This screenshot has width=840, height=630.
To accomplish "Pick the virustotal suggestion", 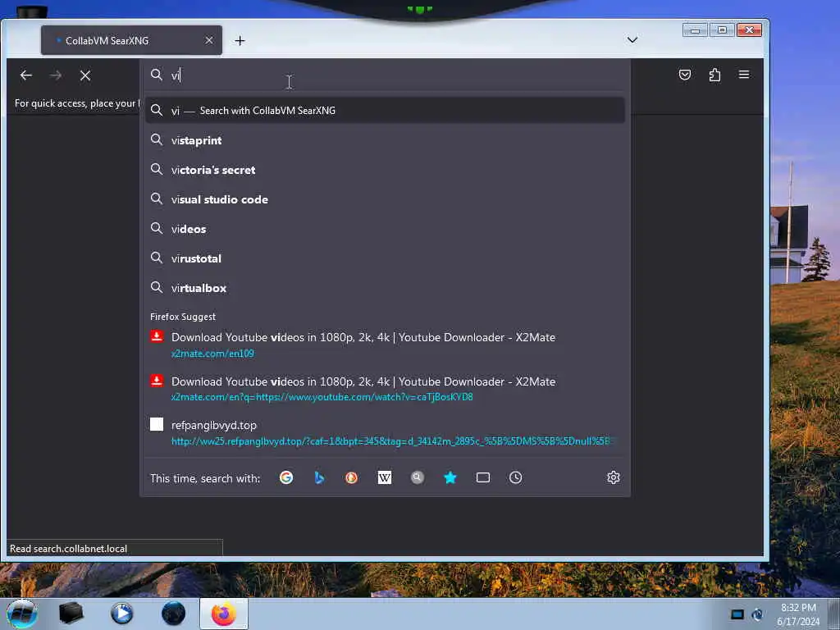I will pyautogui.click(x=385, y=258).
